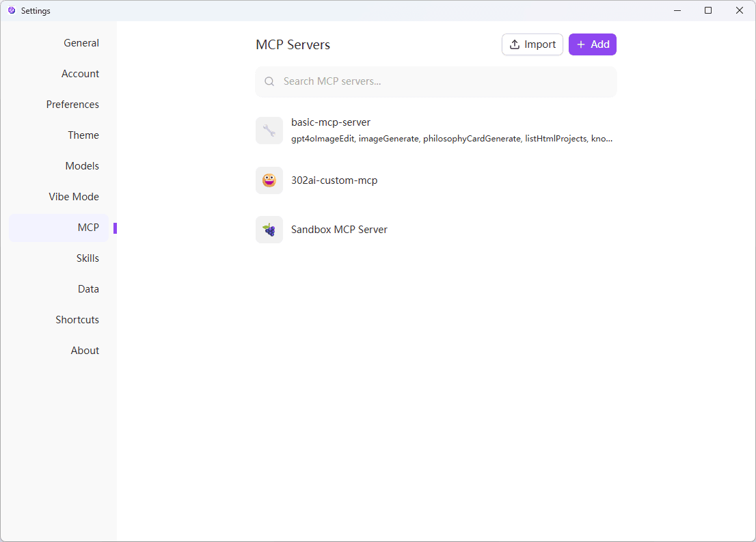Open the Skills settings page

coord(87,258)
